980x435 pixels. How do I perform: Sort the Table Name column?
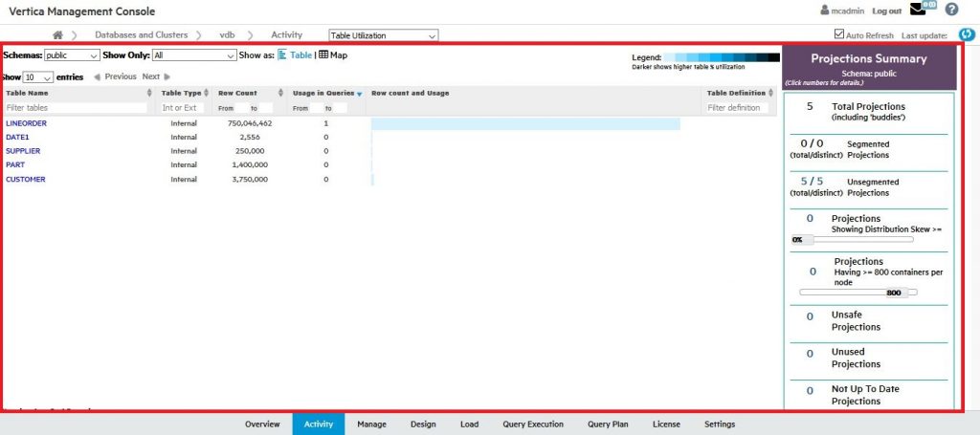[x=148, y=93]
